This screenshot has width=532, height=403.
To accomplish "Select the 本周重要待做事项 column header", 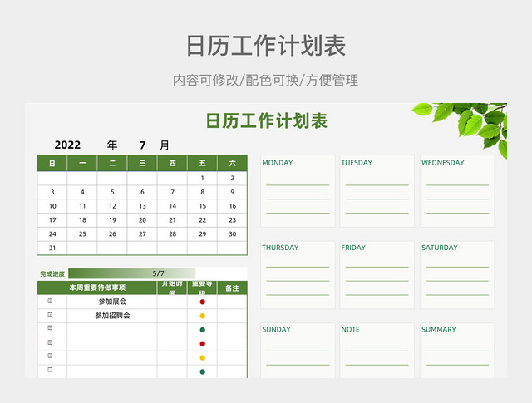I will tap(97, 288).
